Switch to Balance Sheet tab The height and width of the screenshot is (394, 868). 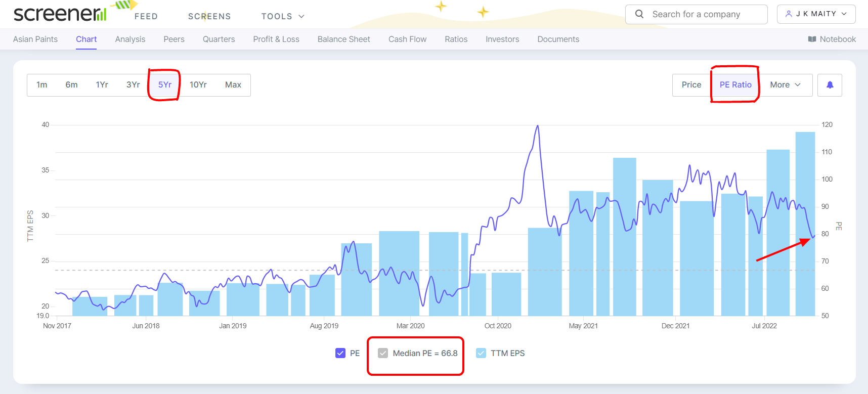pyautogui.click(x=344, y=39)
